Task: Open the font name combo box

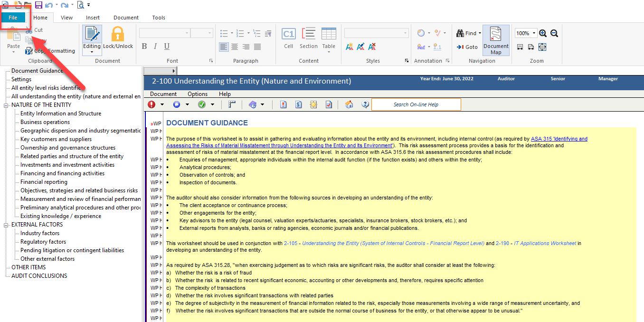Action: pyautogui.click(x=165, y=33)
